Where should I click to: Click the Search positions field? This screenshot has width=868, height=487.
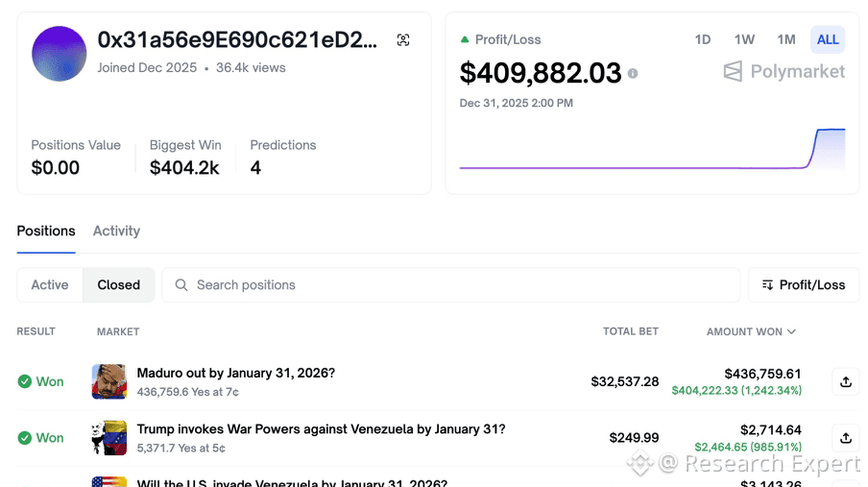tap(451, 285)
